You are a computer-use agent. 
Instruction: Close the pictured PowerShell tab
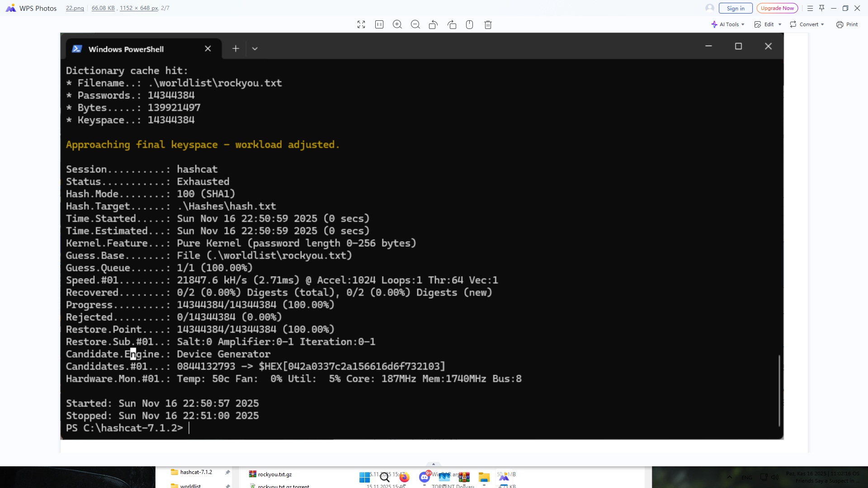[x=208, y=49]
